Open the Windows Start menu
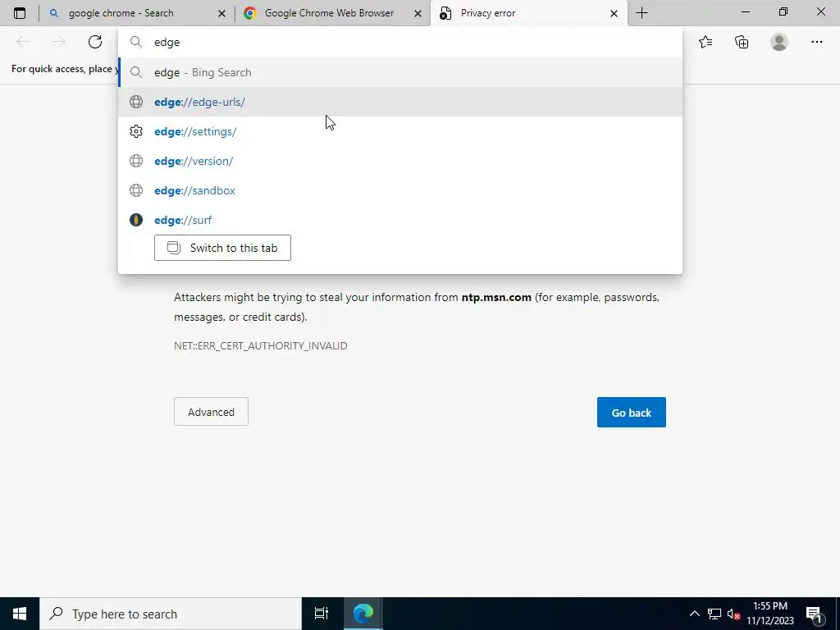The height and width of the screenshot is (630, 840). (20, 614)
